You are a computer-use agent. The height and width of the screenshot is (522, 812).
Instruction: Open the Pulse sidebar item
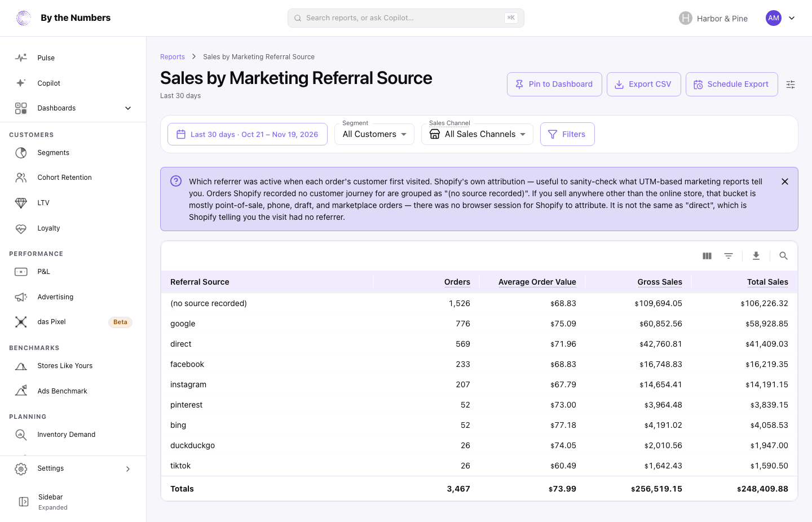[73, 58]
